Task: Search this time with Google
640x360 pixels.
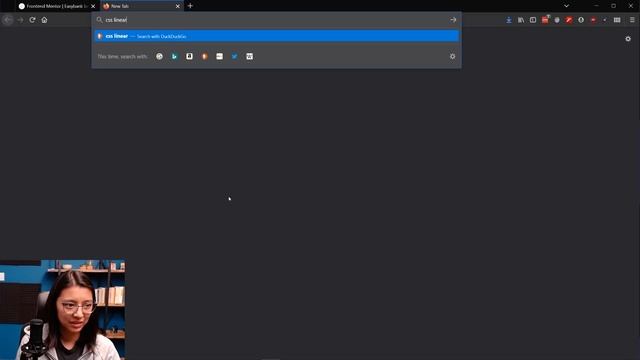Action: 159,56
